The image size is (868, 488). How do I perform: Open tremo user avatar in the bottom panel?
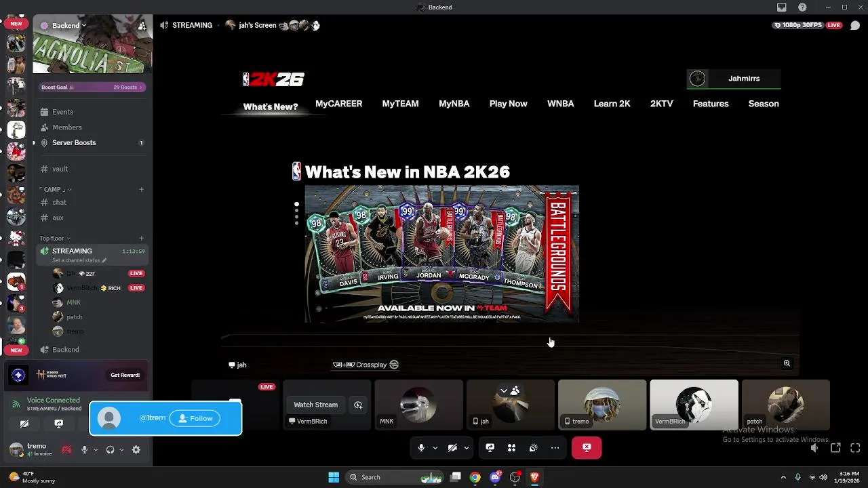[x=15, y=449]
